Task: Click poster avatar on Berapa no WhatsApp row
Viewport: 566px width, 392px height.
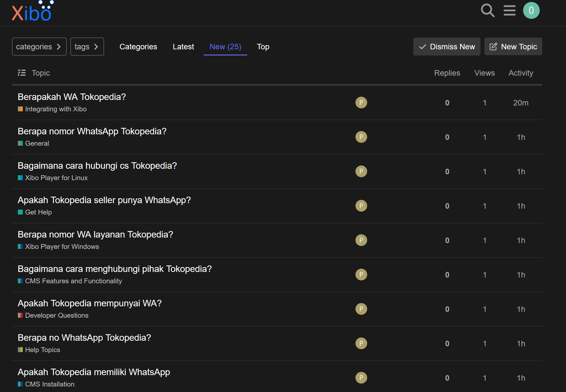Action: tap(361, 344)
